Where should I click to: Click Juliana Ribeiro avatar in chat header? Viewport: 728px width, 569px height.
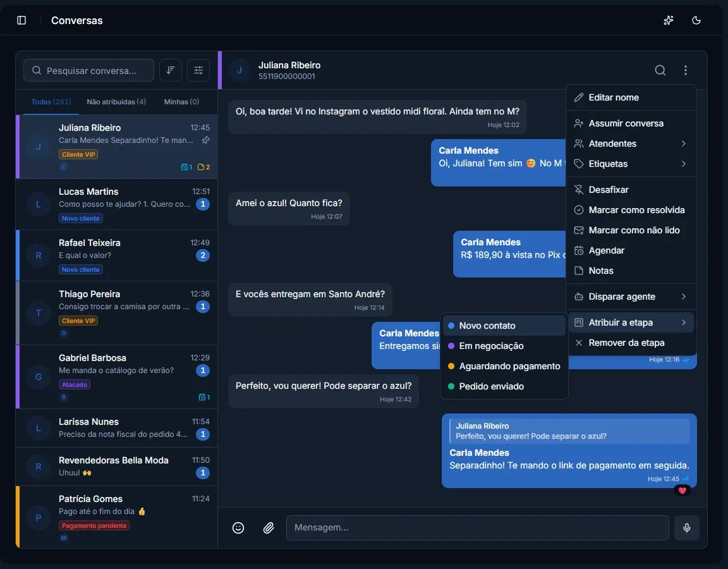point(240,70)
